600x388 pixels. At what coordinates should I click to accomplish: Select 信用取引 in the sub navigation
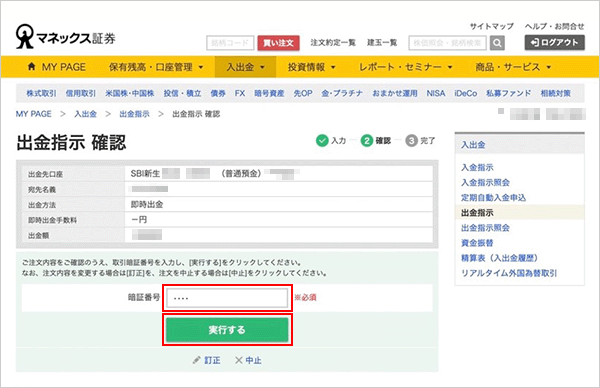[81, 93]
